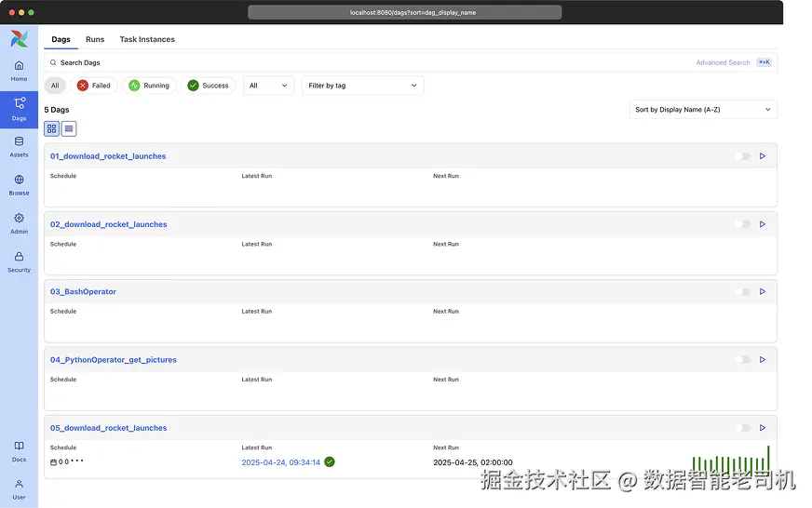The image size is (812, 508).
Task: Trigger 04_PythonOperator_get_pictures with its play icon
Action: [763, 360]
